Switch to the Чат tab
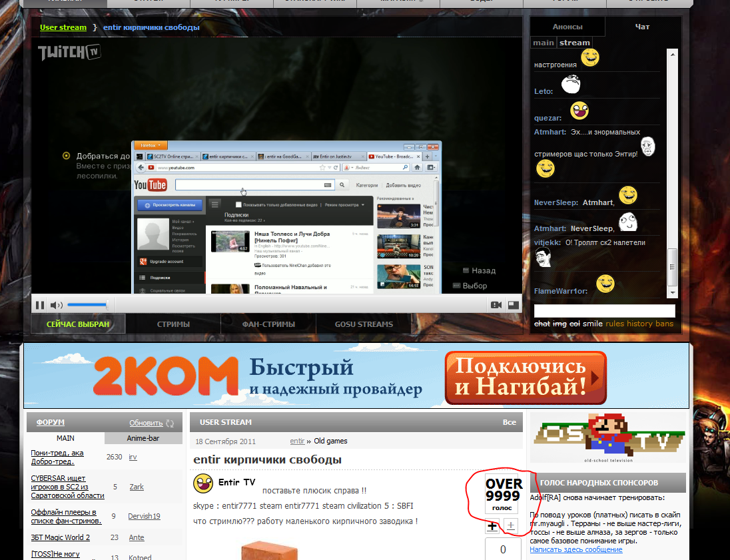730x560 pixels. coord(643,27)
